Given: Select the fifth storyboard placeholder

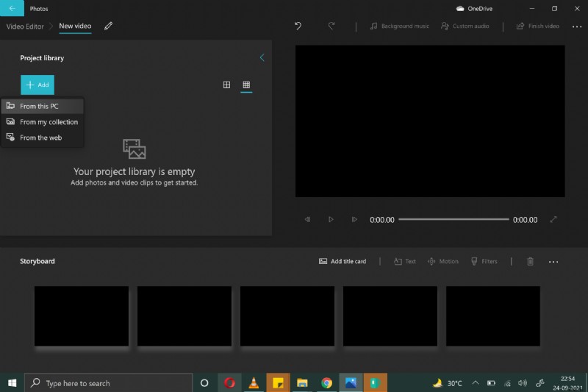Looking at the screenshot, I should [x=493, y=316].
